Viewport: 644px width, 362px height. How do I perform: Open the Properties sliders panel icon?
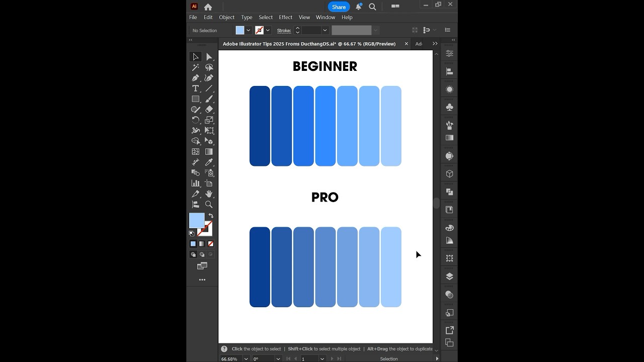tap(449, 53)
